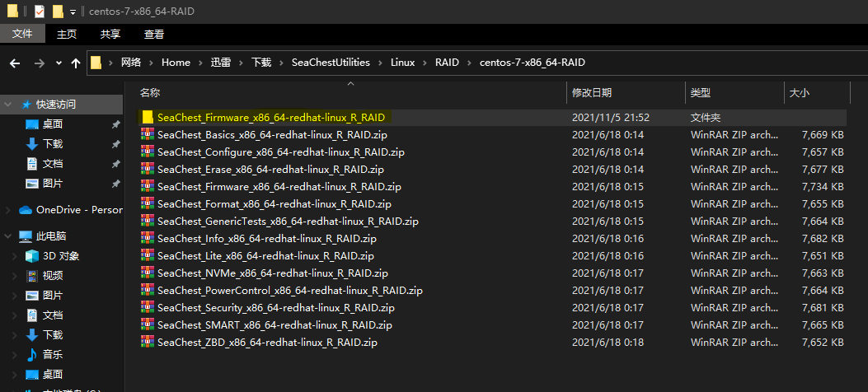Go up one folder level arrow
The image size is (868, 392).
76,63
